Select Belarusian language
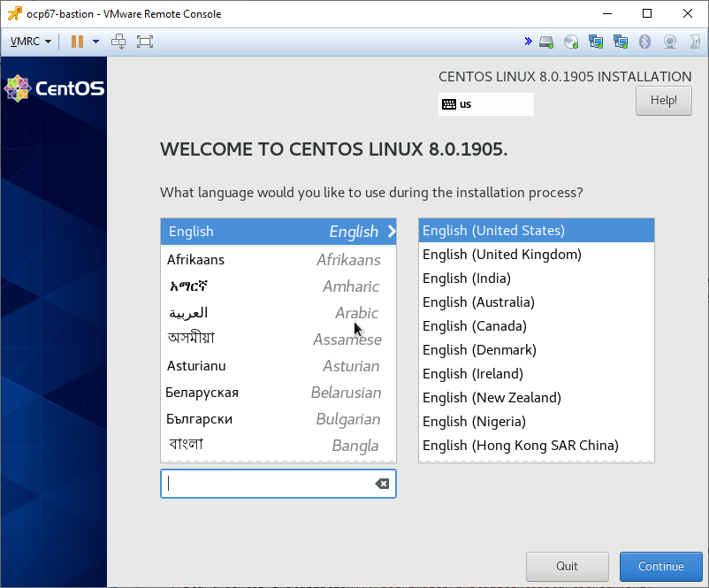The height and width of the screenshot is (588, 709). click(x=278, y=393)
